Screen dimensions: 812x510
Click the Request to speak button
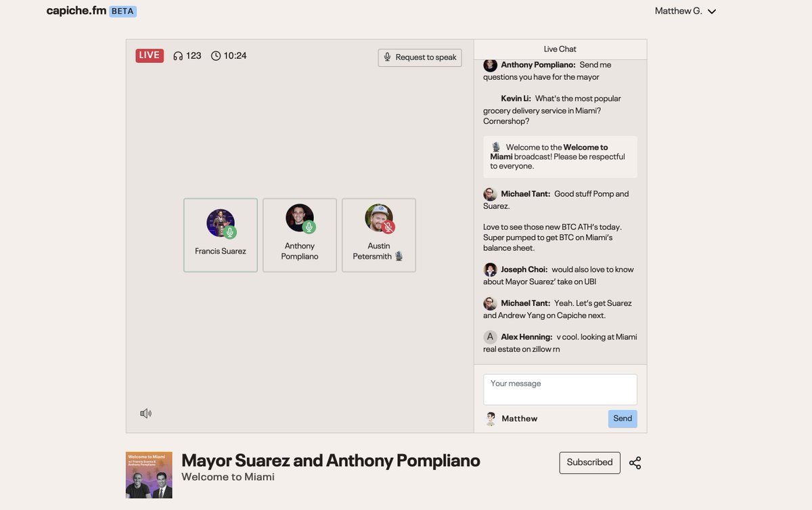click(420, 57)
